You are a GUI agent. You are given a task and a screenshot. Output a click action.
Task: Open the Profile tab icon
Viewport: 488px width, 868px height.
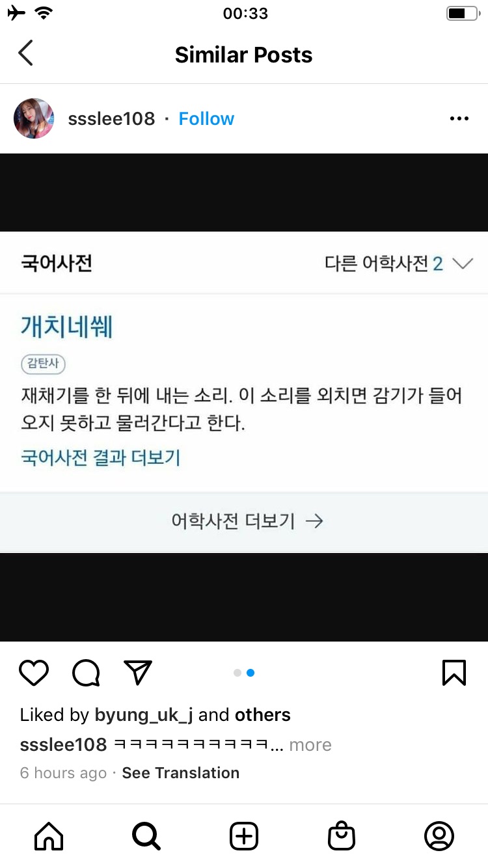439,836
